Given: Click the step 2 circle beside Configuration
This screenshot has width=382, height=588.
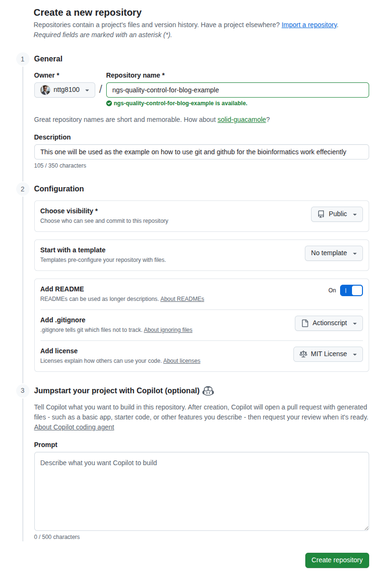Looking at the screenshot, I should pos(22,189).
